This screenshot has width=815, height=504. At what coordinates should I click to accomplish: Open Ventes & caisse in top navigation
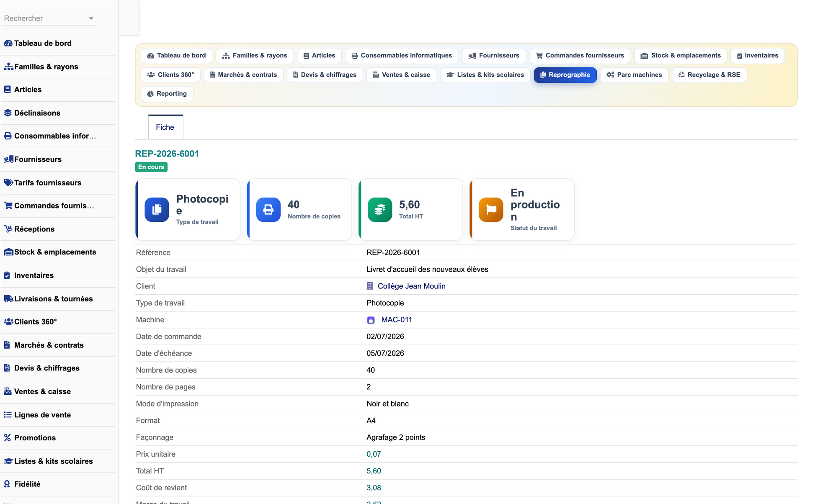402,75
